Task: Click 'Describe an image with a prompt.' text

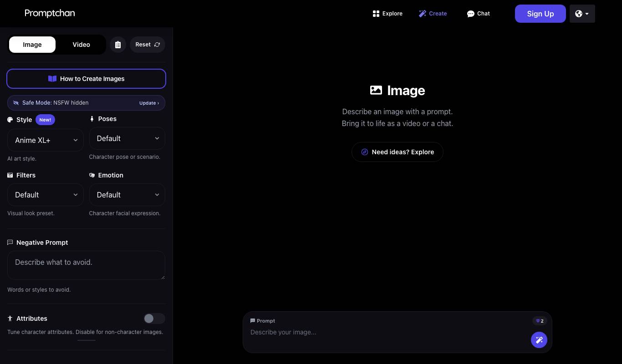Action: pyautogui.click(x=398, y=111)
